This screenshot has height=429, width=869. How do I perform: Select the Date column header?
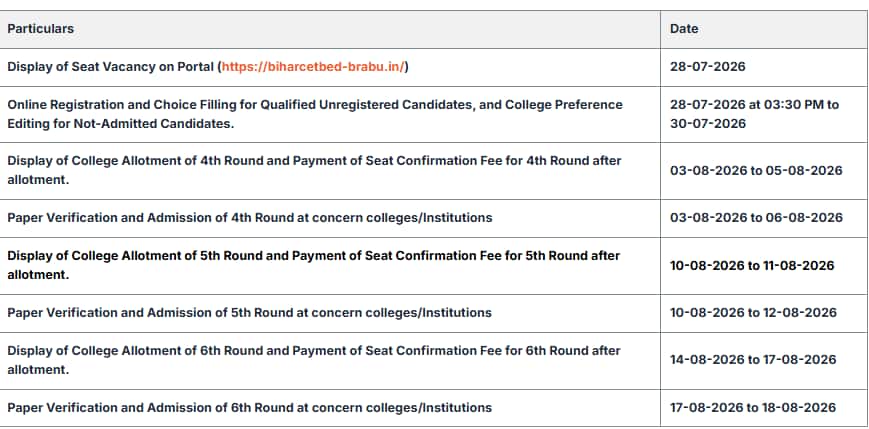coord(684,29)
